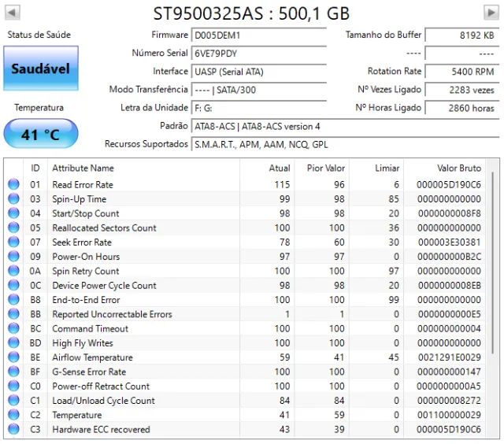Select status icon for Start/Stop Count
This screenshot has width=504, height=444.
tap(13, 213)
